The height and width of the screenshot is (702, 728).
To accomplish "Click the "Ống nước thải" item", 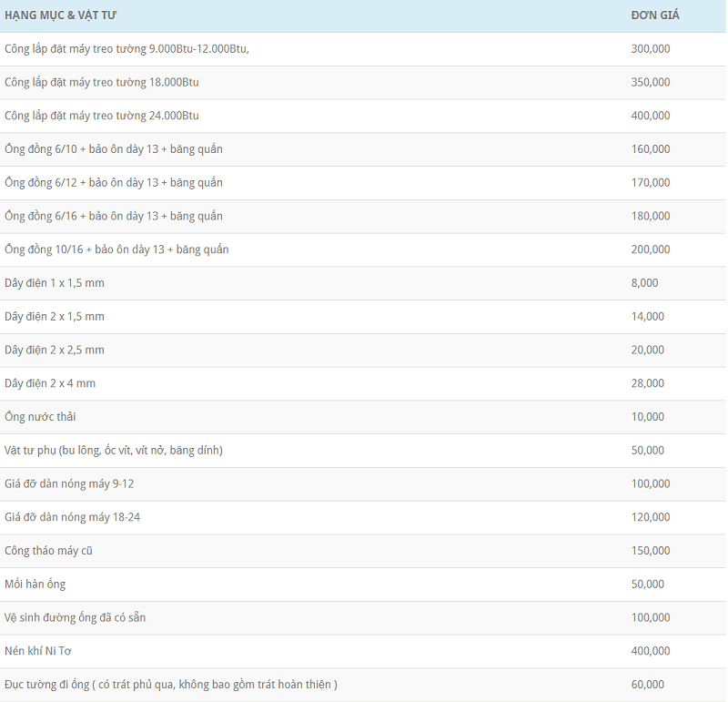I will (40, 417).
